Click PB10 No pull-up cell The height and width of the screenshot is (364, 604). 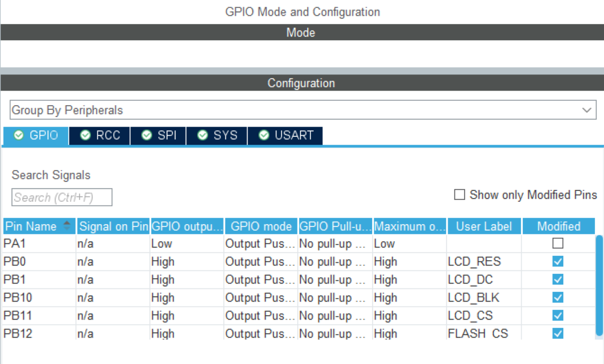(335, 297)
